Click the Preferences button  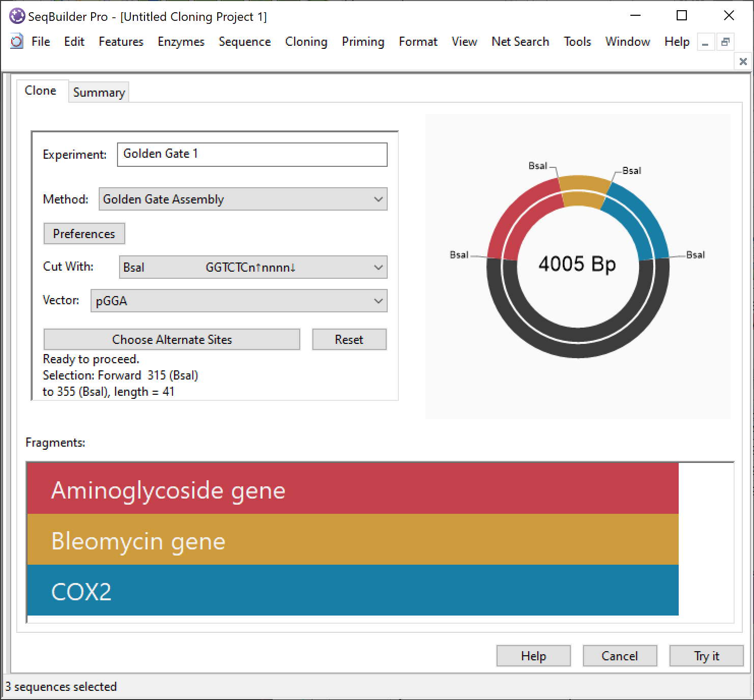84,234
